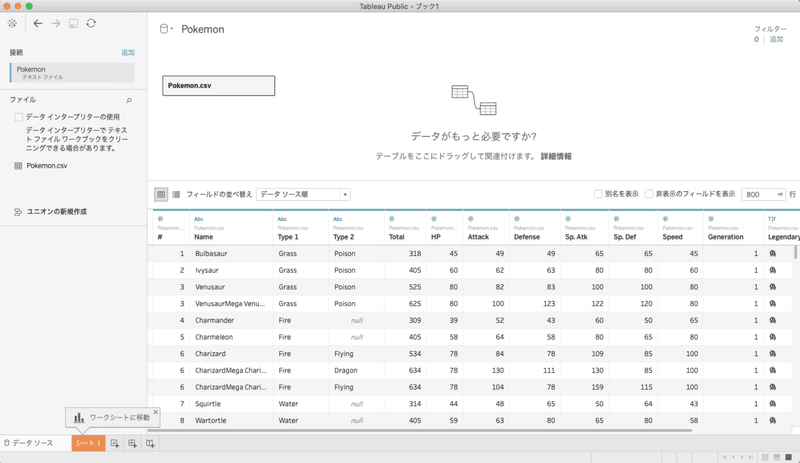The width and height of the screenshot is (800, 463).
Task: Go back with the left arrow
Action: 38,23
